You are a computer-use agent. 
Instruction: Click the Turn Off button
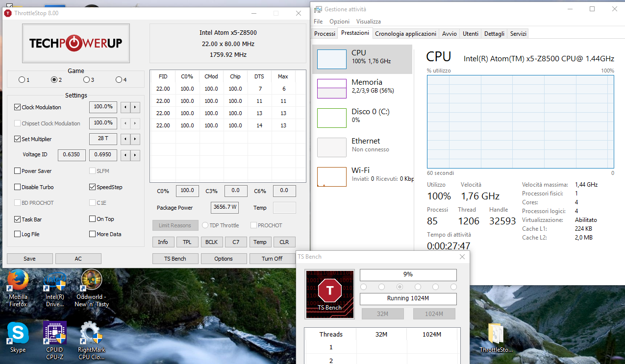(x=272, y=259)
